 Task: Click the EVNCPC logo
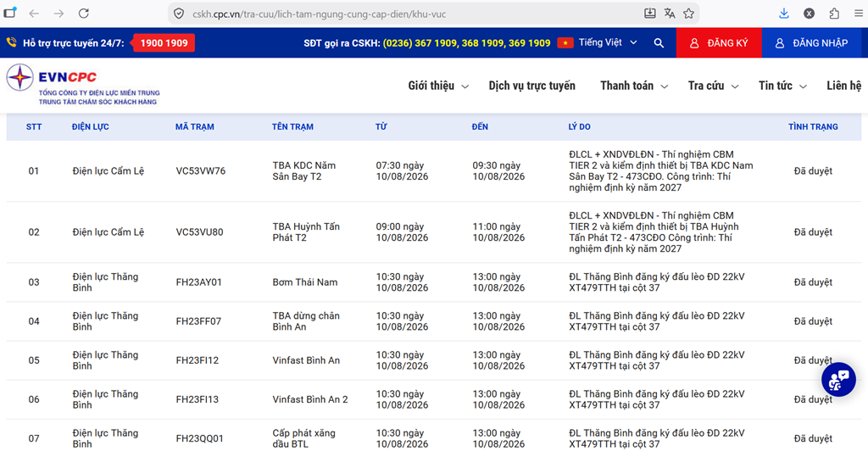[x=83, y=84]
